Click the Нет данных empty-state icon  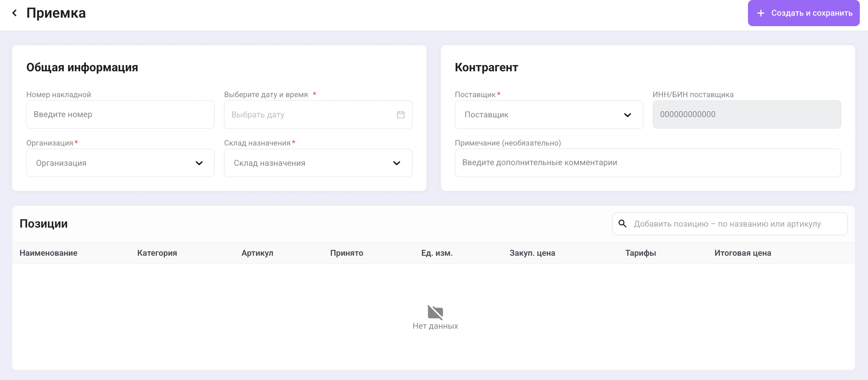(435, 312)
